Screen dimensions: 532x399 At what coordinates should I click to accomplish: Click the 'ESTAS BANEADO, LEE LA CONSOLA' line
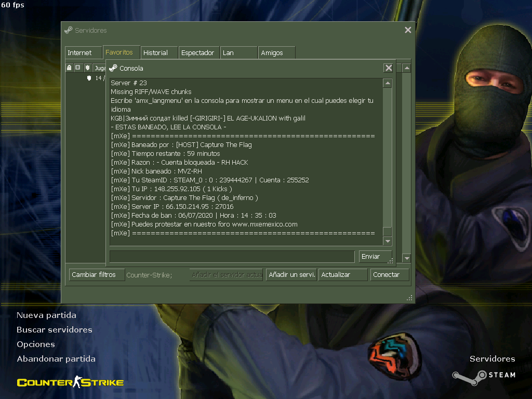[168, 127]
